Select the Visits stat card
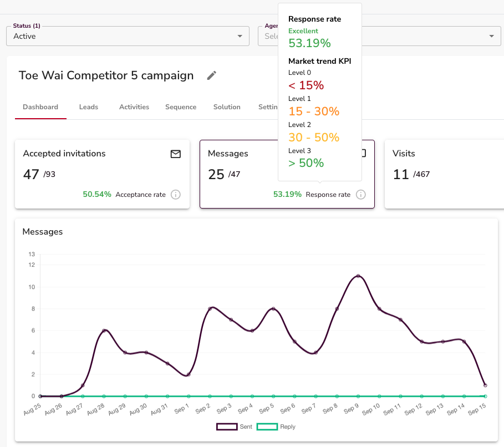504x447 pixels. click(x=444, y=174)
